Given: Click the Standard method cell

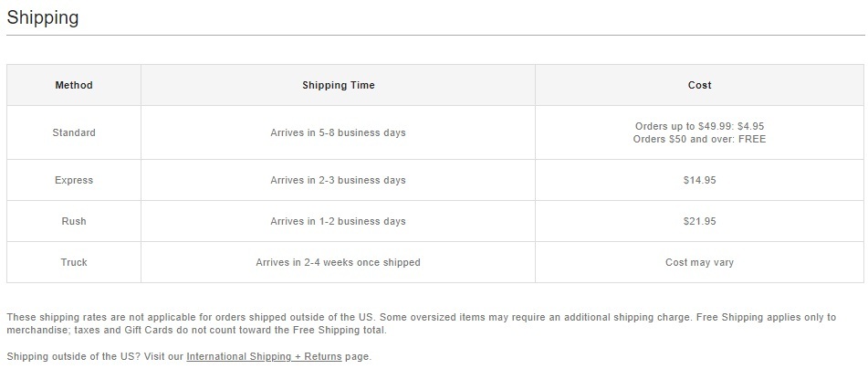Looking at the screenshot, I should pyautogui.click(x=74, y=133).
